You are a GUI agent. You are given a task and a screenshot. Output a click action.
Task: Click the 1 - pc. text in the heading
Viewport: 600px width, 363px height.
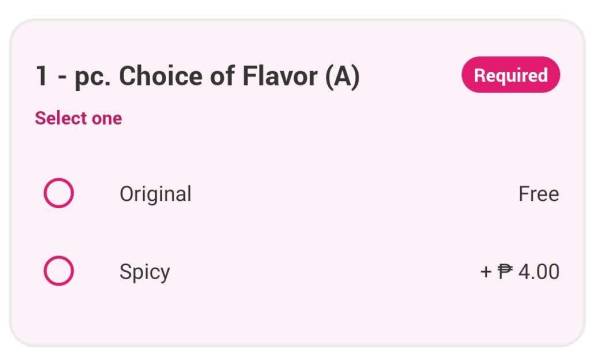click(73, 77)
